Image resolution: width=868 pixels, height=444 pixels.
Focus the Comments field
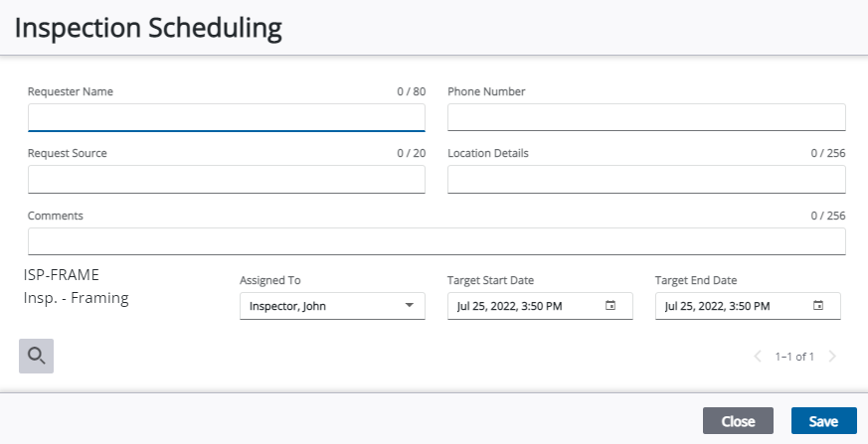point(436,241)
